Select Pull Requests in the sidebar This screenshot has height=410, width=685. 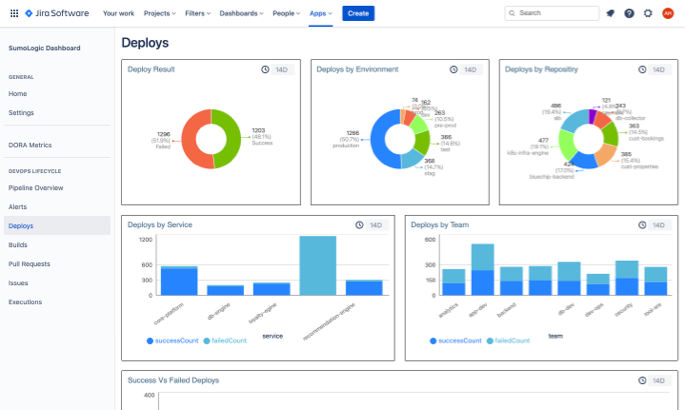pyautogui.click(x=29, y=263)
